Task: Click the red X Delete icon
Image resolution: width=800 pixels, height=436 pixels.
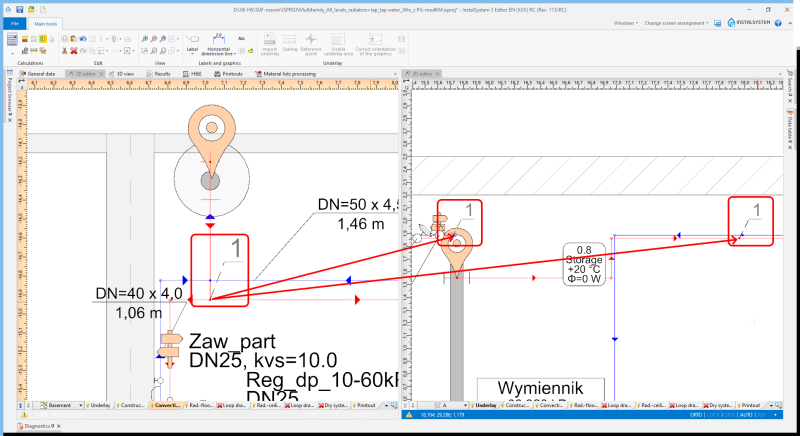Action: click(x=74, y=50)
